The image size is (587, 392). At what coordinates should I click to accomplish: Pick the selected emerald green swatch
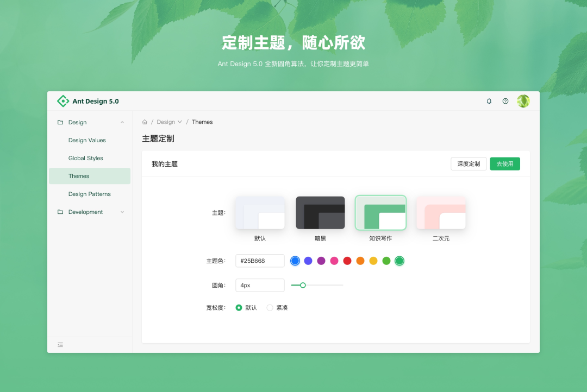(399, 261)
